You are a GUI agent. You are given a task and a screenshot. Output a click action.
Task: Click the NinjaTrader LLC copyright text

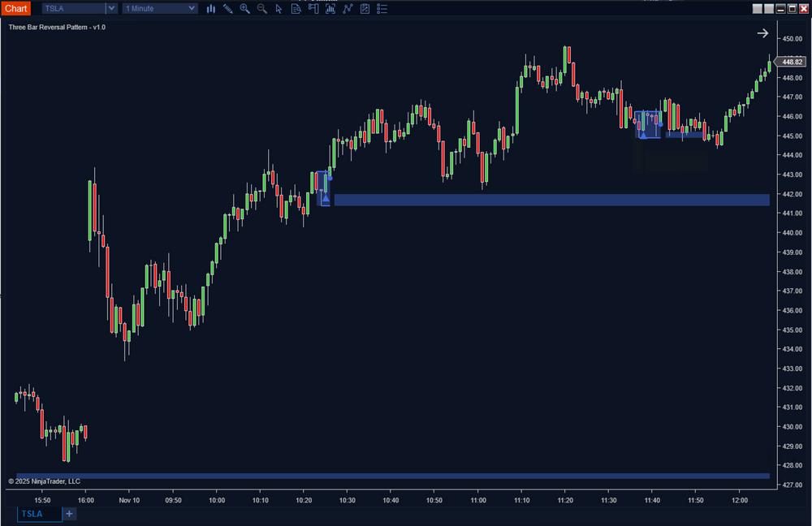click(x=46, y=481)
